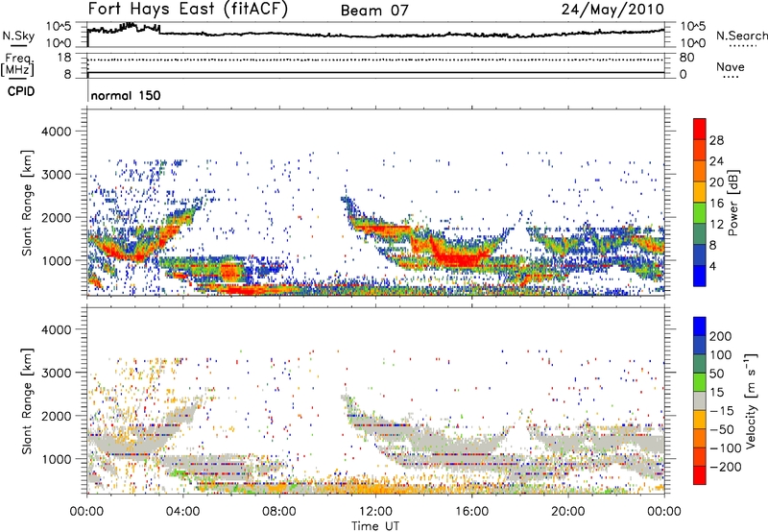Click the red bottom of the Velocity color bar

700,475
